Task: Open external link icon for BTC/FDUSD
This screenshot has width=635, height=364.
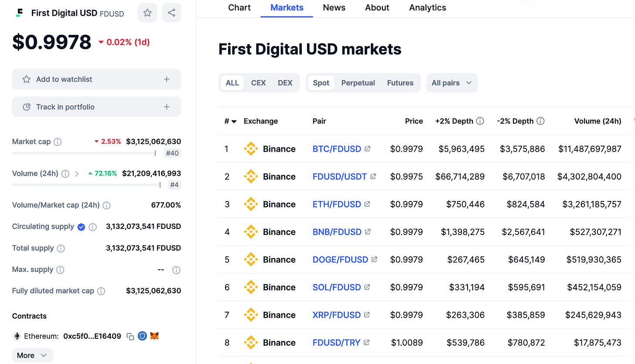Action: (x=367, y=149)
